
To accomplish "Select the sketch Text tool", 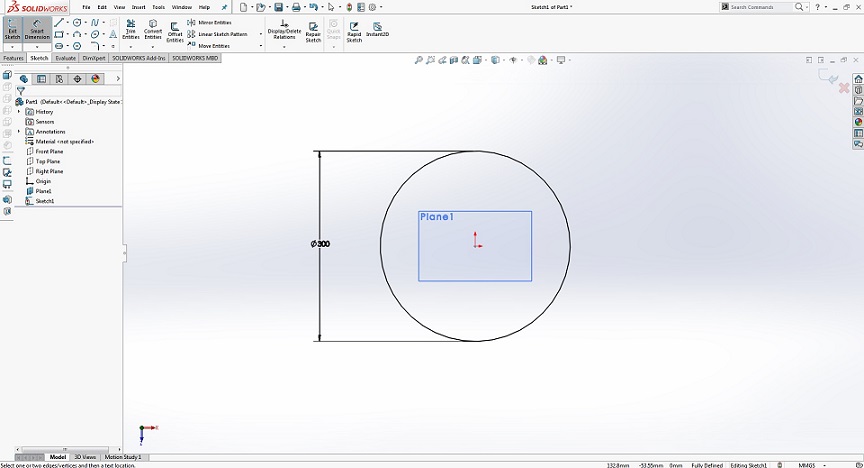I will pos(113,34).
